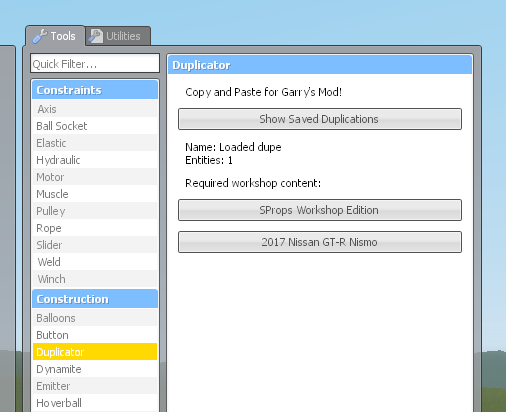Select the Axis constraint tool
506x412 pixels.
point(95,109)
